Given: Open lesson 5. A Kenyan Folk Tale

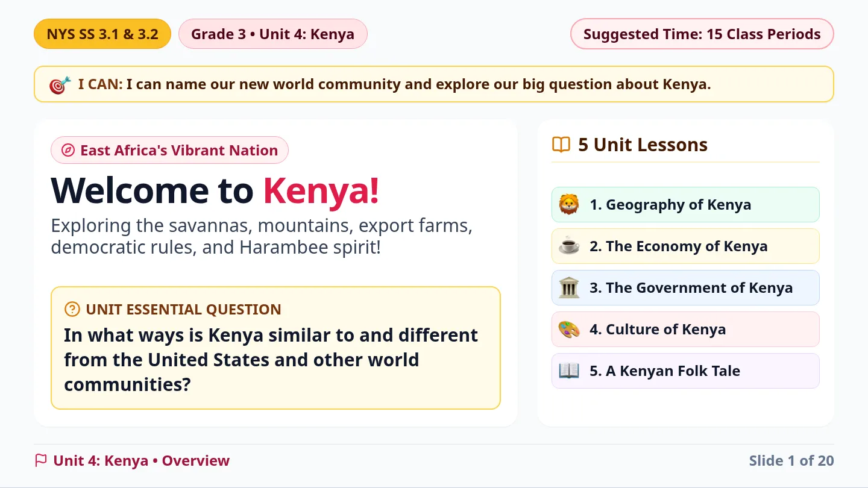Looking at the screenshot, I should [685, 371].
